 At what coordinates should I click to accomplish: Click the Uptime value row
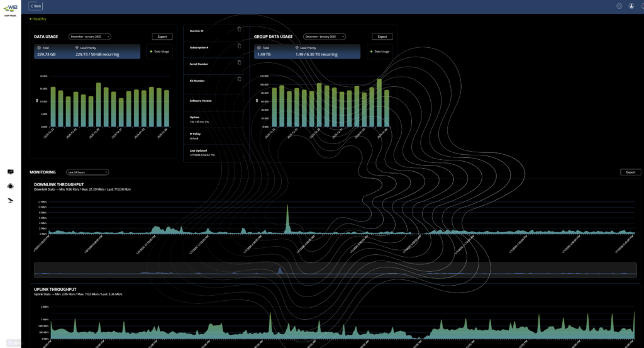[214, 120]
